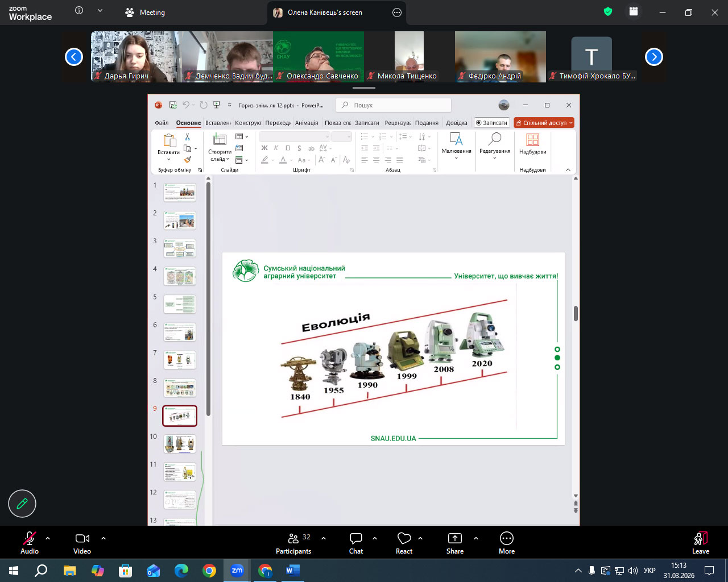
Task: Unmute microphone with Audio button
Action: (x=30, y=542)
